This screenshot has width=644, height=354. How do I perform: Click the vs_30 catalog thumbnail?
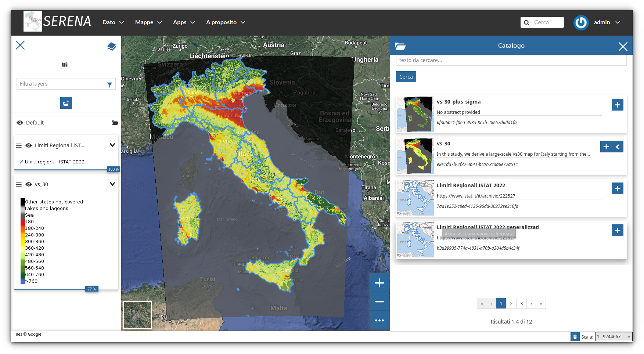[415, 156]
